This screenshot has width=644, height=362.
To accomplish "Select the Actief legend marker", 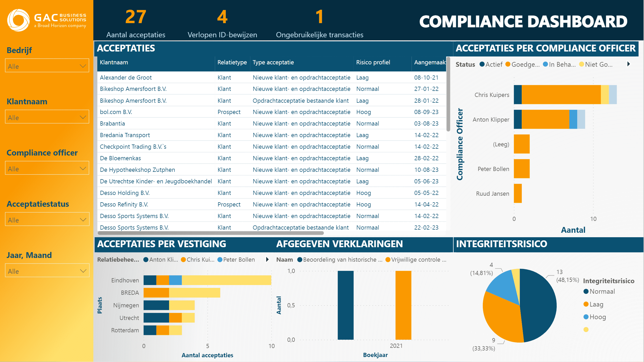I will pyautogui.click(x=482, y=64).
